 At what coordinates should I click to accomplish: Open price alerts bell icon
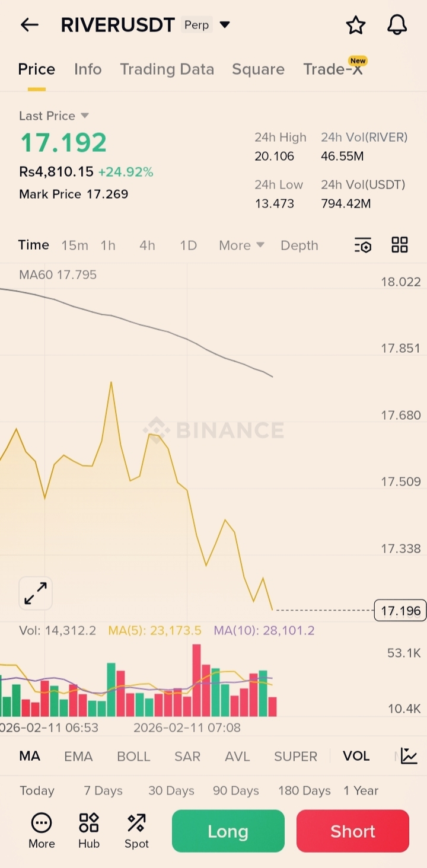tap(397, 25)
